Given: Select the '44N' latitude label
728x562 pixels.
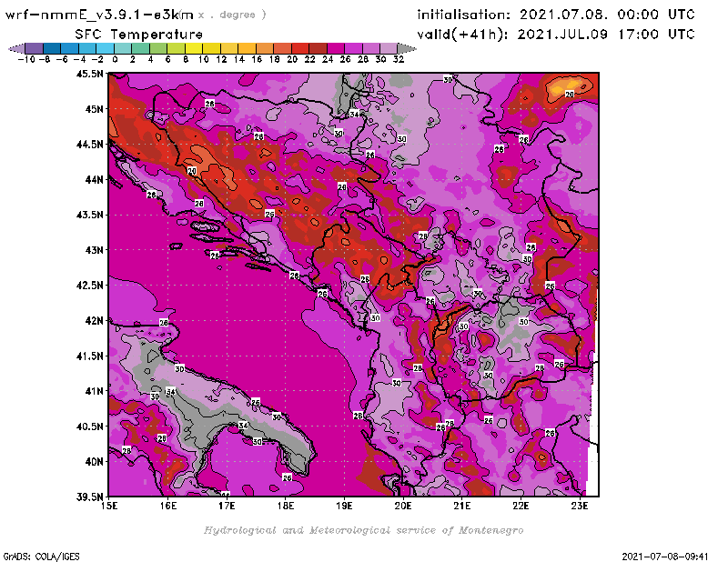Looking at the screenshot, I should tap(94, 179).
